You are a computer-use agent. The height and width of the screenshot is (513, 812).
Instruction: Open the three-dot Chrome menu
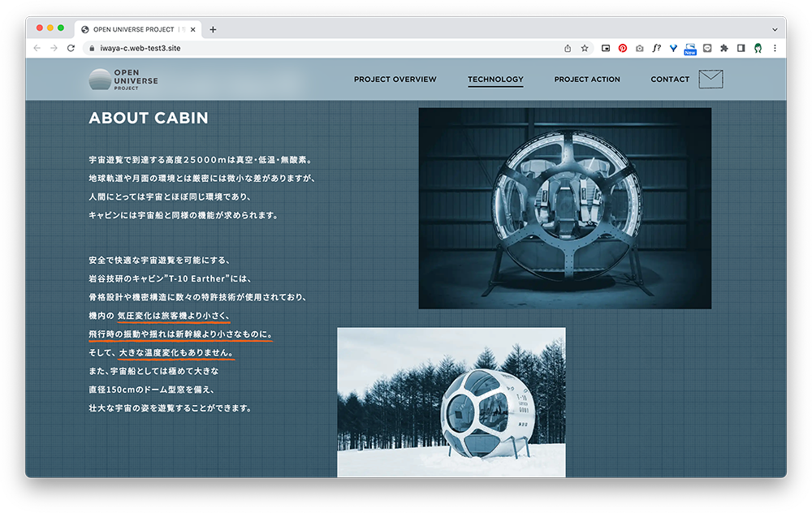[x=774, y=48]
